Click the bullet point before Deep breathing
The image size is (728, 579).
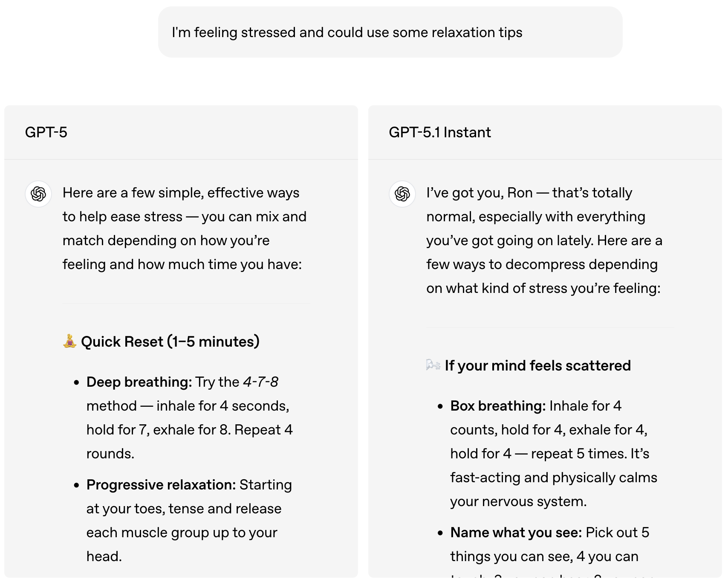point(76,382)
